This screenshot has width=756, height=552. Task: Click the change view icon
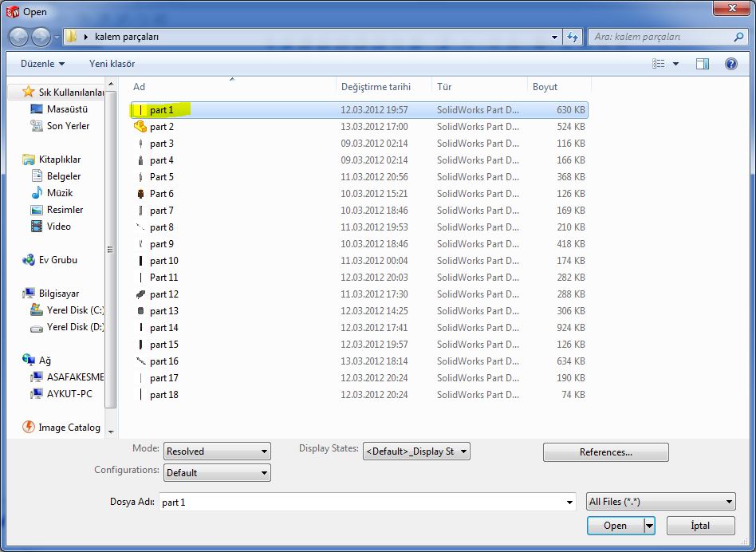[x=659, y=64]
